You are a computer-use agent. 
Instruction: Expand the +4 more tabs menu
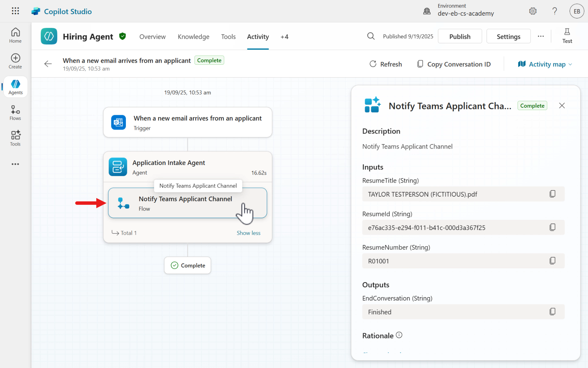coord(284,37)
